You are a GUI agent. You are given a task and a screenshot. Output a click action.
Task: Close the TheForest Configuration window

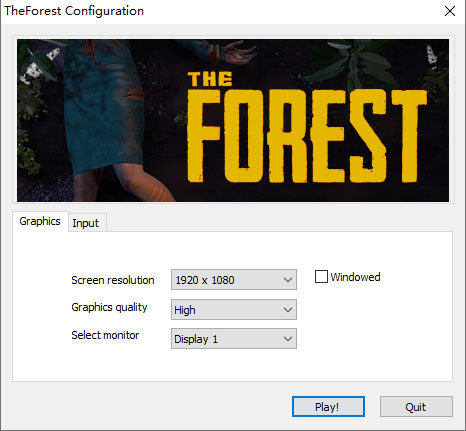tap(450, 11)
